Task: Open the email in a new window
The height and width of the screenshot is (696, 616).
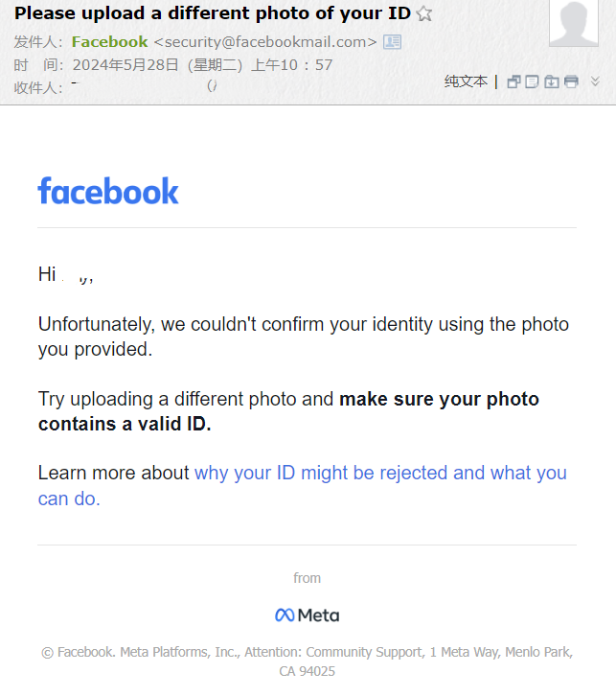Action: (513, 82)
